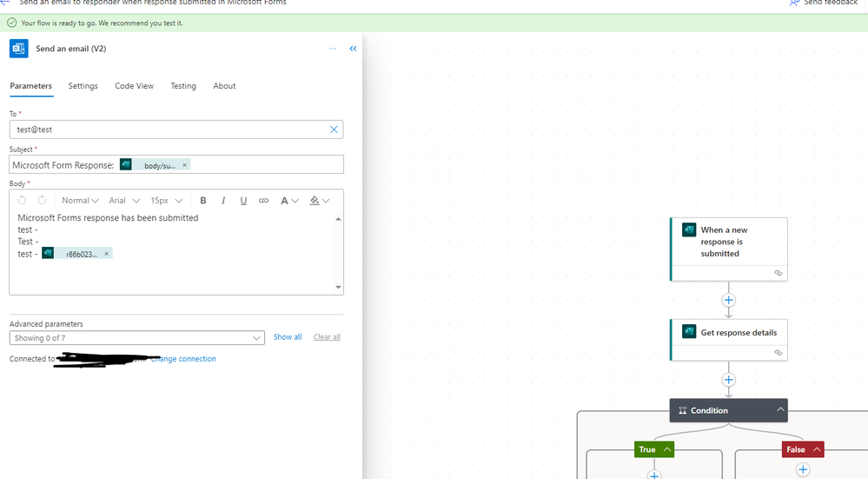Click the Subject input field
The image size is (868, 479).
176,164
